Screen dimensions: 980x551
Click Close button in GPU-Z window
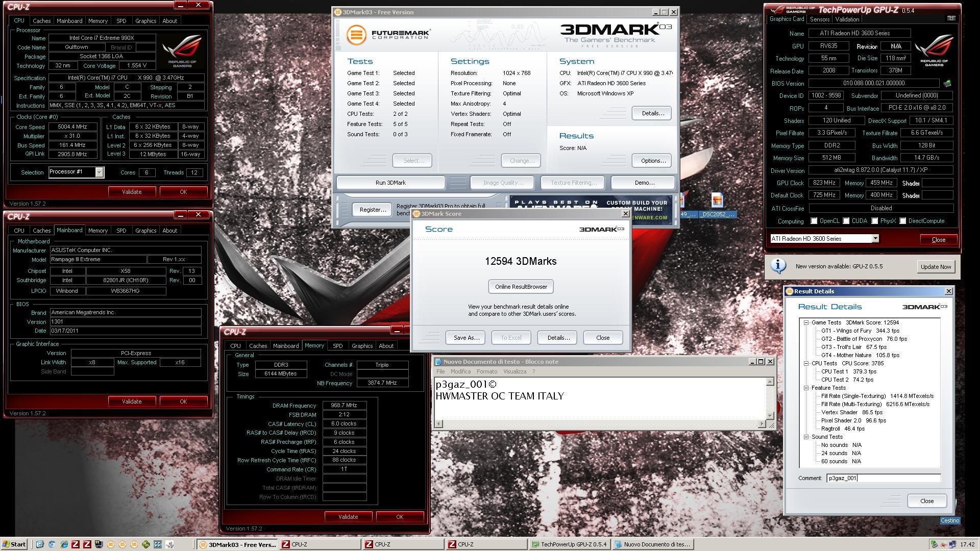coord(938,240)
